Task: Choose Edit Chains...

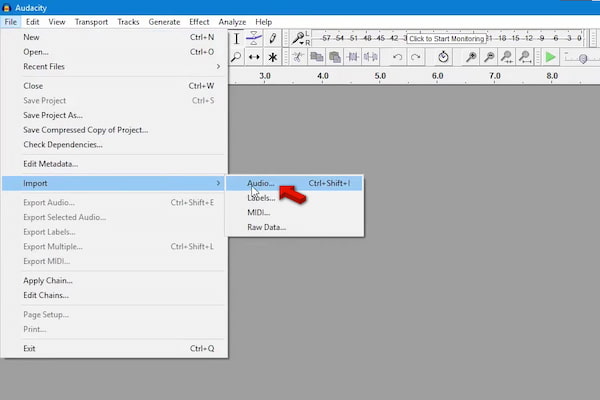Action: pyautogui.click(x=114, y=295)
